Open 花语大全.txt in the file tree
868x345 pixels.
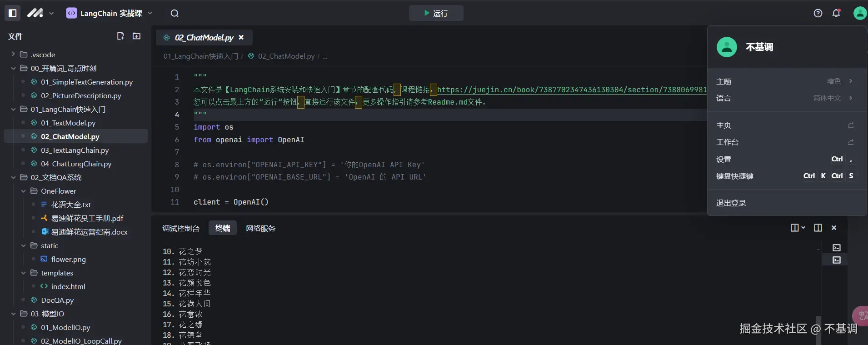[x=71, y=205]
